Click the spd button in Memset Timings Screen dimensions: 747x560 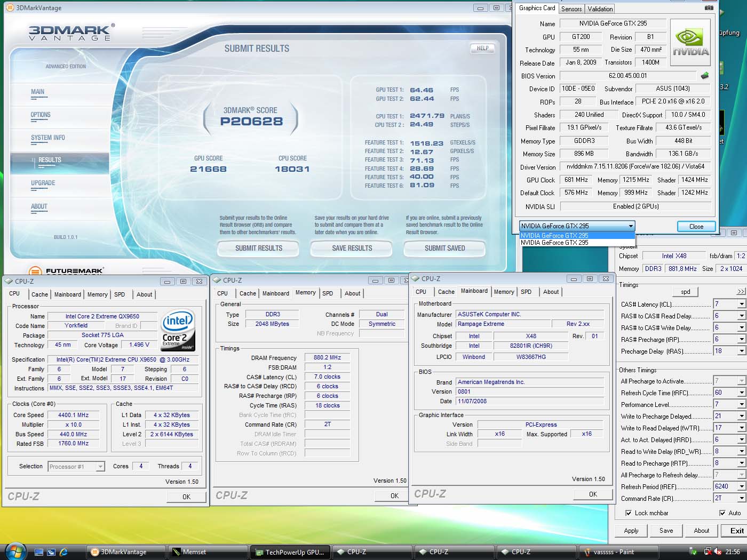click(x=686, y=292)
